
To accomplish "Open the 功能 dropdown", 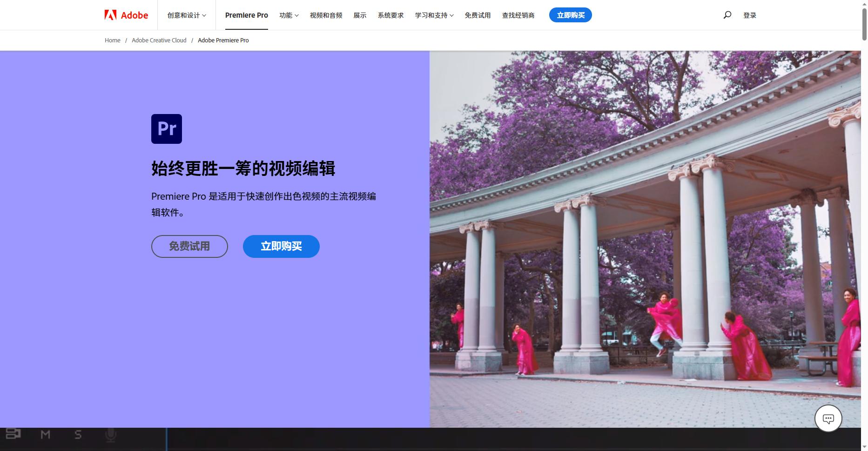I will coord(288,14).
